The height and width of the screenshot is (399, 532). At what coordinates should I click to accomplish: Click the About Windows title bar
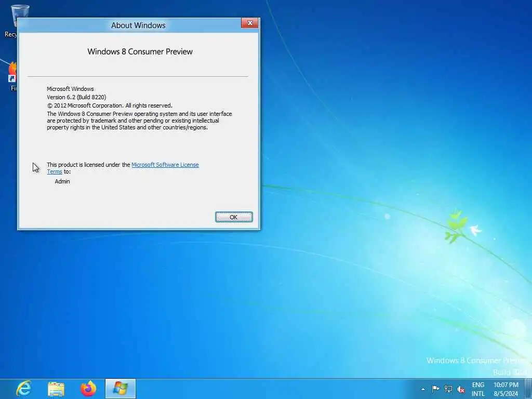pyautogui.click(x=138, y=25)
